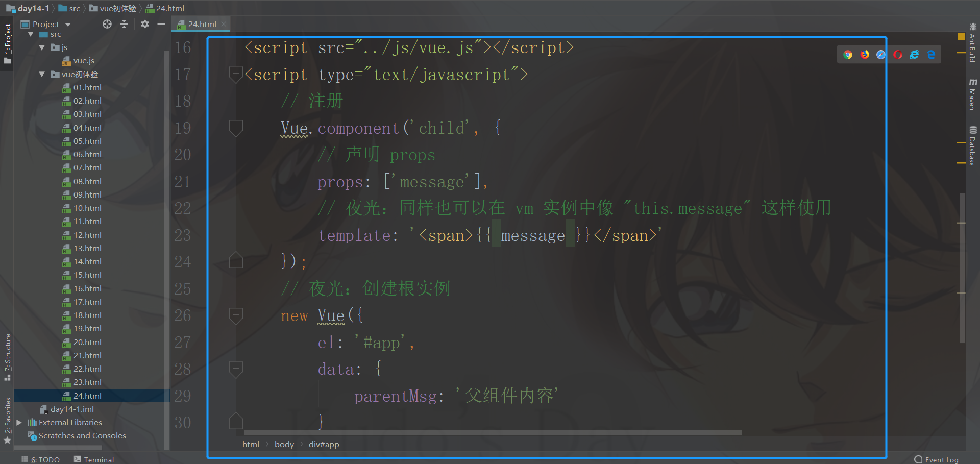
Task: Click html in editor breadcrumb
Action: click(251, 444)
